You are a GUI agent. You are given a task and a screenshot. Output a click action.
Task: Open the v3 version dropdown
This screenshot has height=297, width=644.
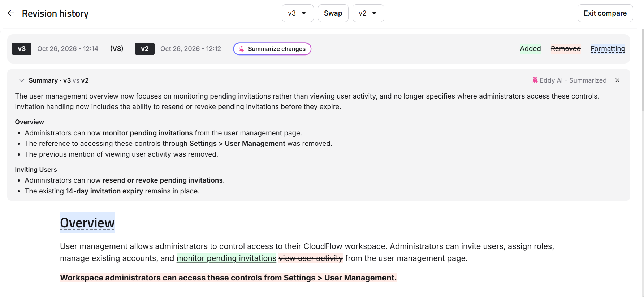point(297,13)
